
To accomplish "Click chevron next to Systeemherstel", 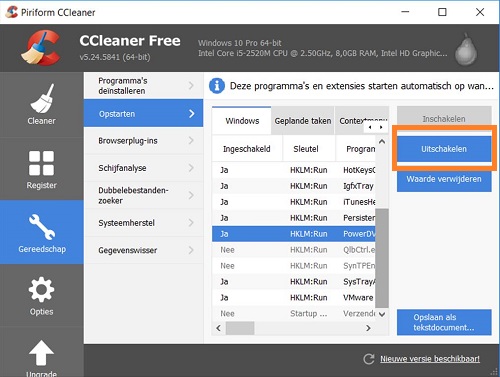I will (x=191, y=223).
